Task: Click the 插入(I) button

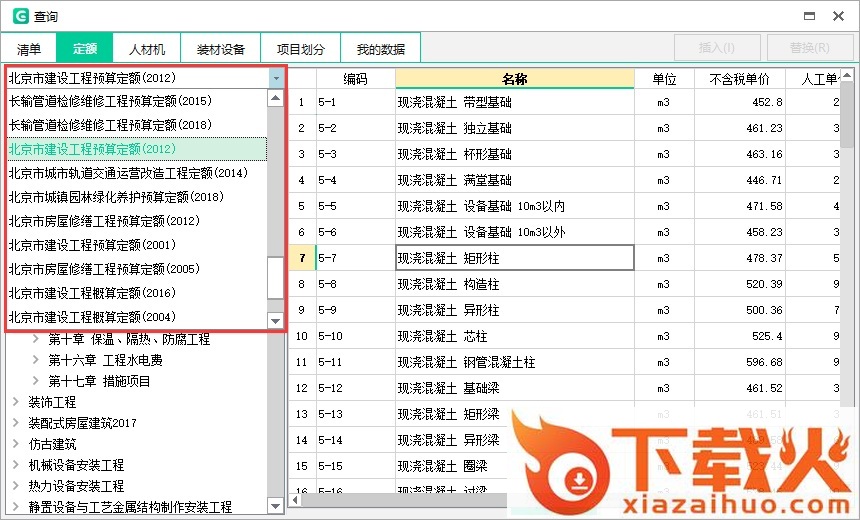Action: click(717, 48)
